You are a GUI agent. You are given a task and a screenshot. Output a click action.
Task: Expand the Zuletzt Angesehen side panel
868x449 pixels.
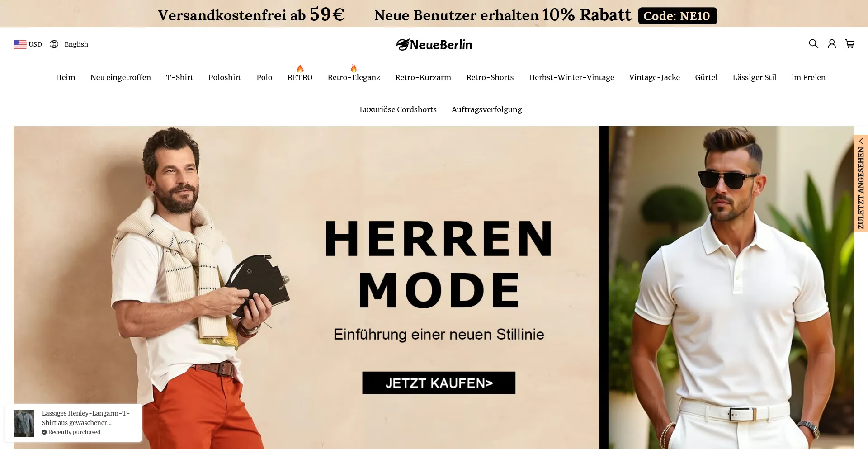click(861, 184)
